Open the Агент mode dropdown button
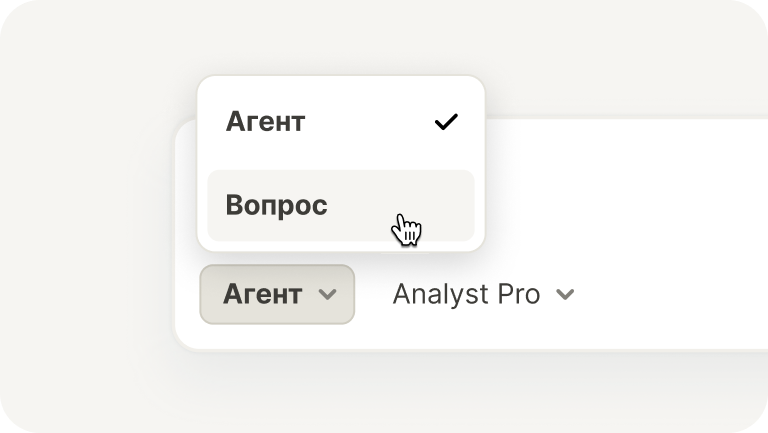 [277, 294]
